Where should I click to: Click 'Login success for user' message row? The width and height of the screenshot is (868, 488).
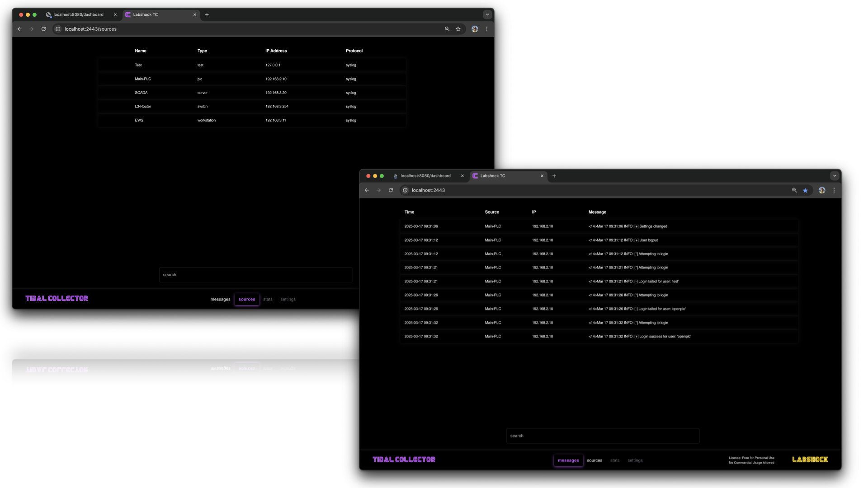click(599, 337)
